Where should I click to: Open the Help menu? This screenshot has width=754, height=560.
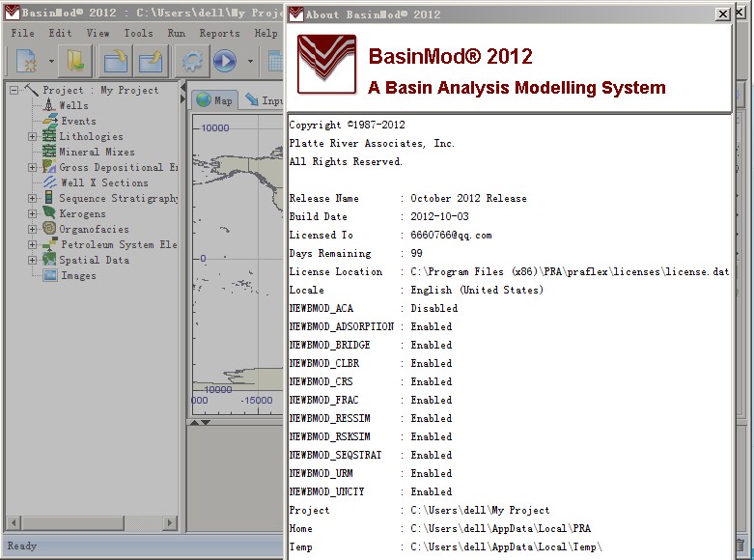[265, 33]
